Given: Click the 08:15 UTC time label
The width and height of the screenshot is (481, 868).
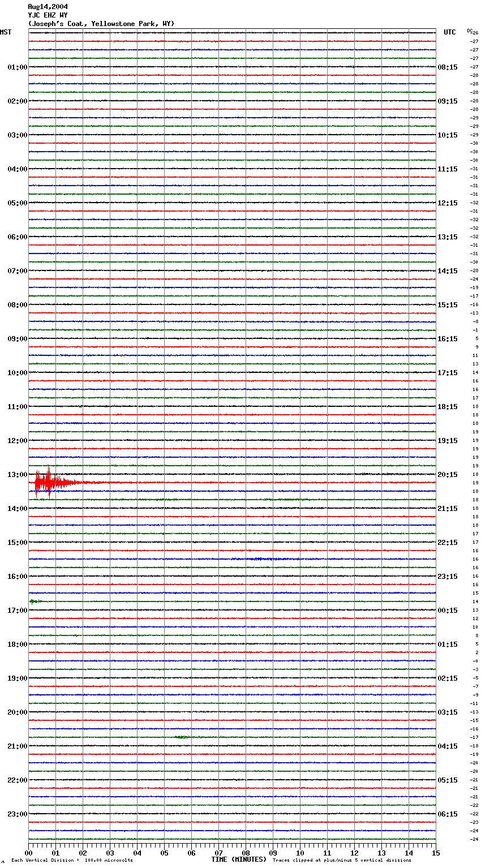Looking at the screenshot, I should (448, 67).
